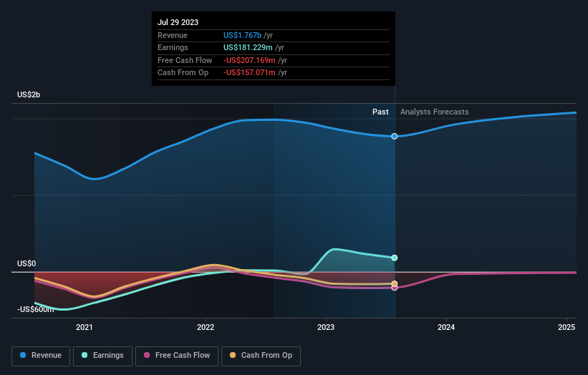Image resolution: width=588 pixels, height=375 pixels.
Task: Click the 2022 x-axis label
Action: point(206,328)
